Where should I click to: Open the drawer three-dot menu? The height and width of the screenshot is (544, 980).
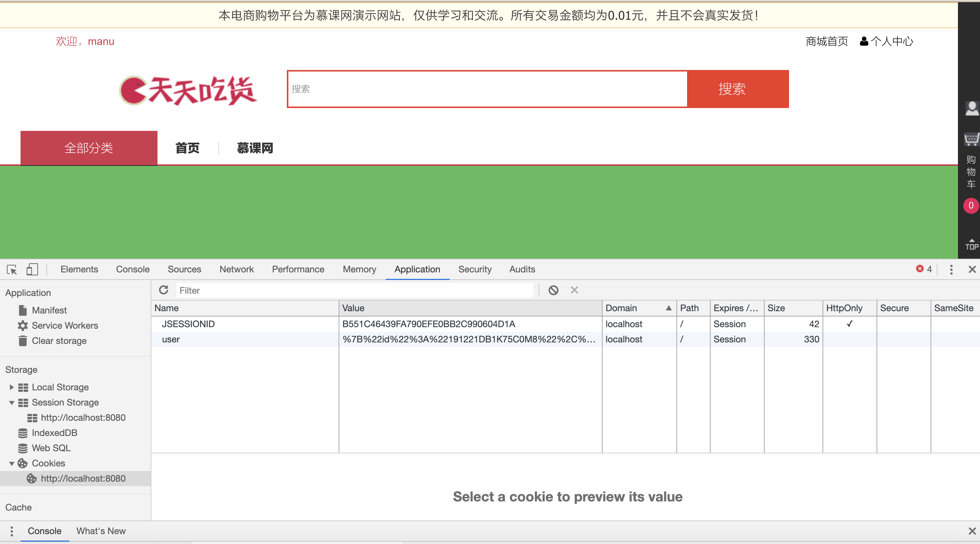12,531
